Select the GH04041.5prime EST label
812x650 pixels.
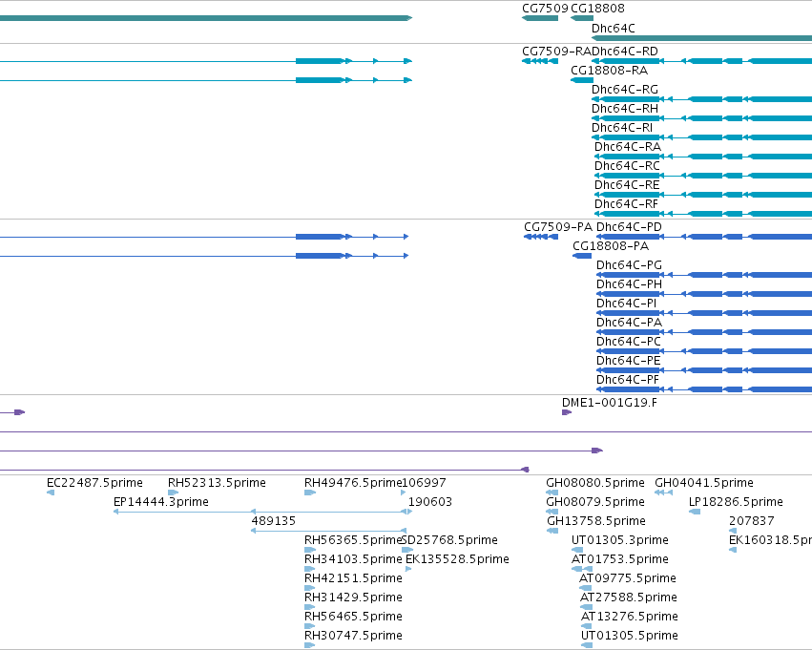[704, 483]
